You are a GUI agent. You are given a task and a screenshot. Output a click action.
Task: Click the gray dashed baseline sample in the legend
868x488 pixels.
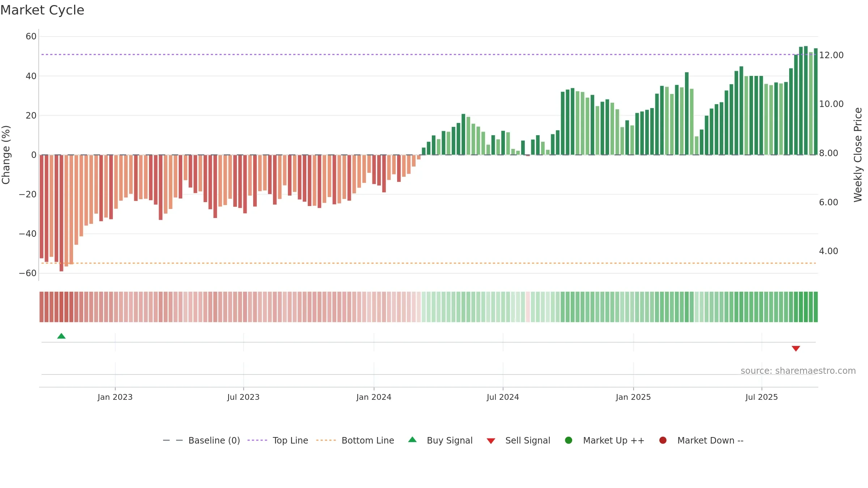pyautogui.click(x=173, y=440)
